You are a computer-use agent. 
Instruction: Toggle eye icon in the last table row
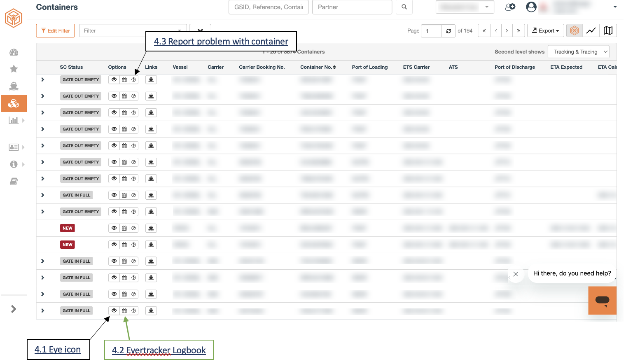pyautogui.click(x=114, y=311)
